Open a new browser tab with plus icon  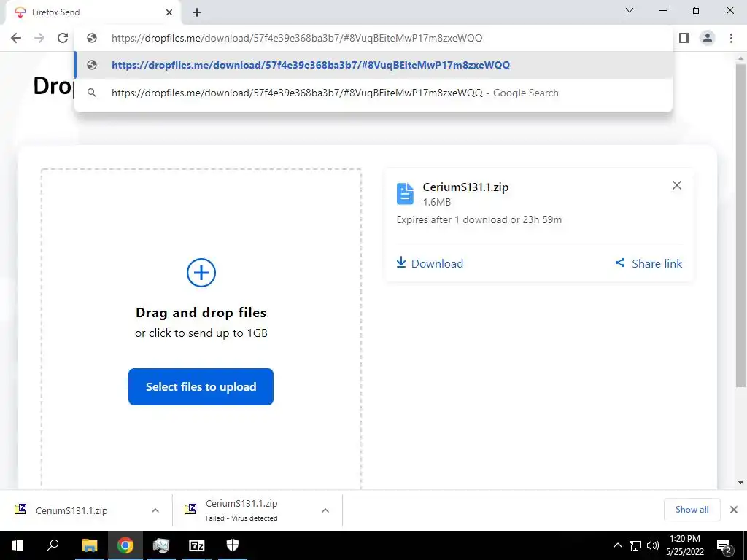tap(197, 12)
